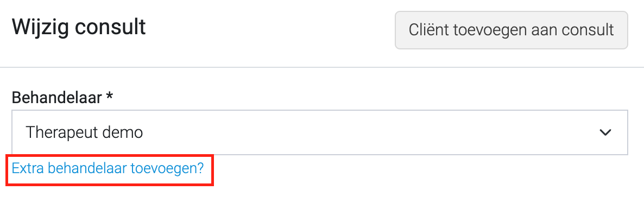Viewport: 644px width, 203px height.
Task: Add an extra behandelaar via blue link
Action: coord(108,168)
